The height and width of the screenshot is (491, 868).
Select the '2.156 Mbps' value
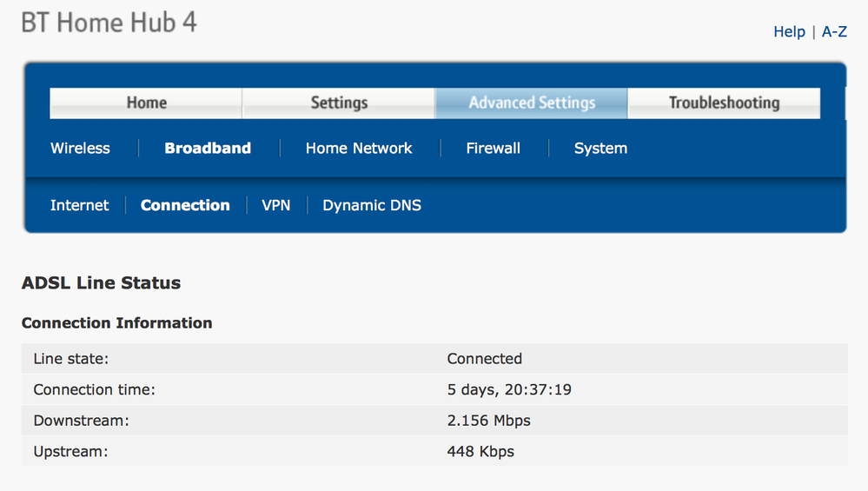[x=489, y=421]
